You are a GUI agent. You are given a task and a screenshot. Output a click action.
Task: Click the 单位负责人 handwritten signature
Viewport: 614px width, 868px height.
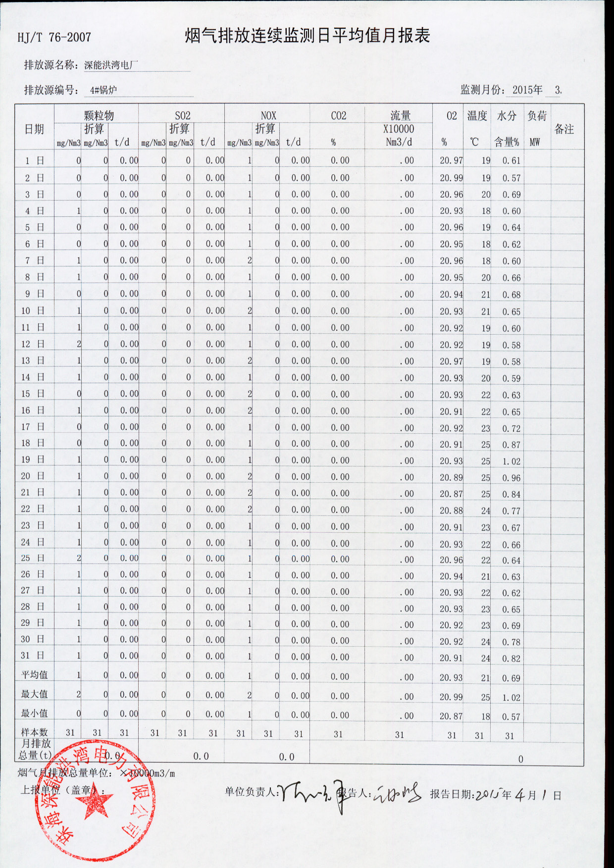(x=312, y=793)
